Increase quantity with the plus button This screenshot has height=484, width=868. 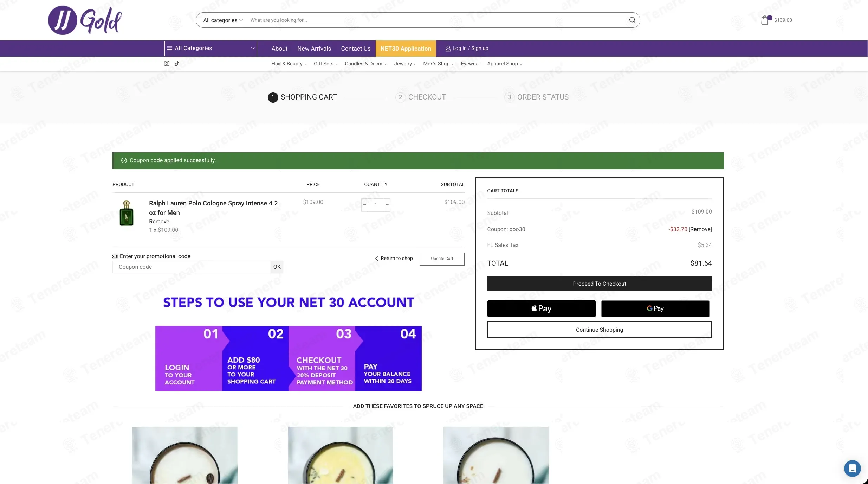tap(387, 205)
